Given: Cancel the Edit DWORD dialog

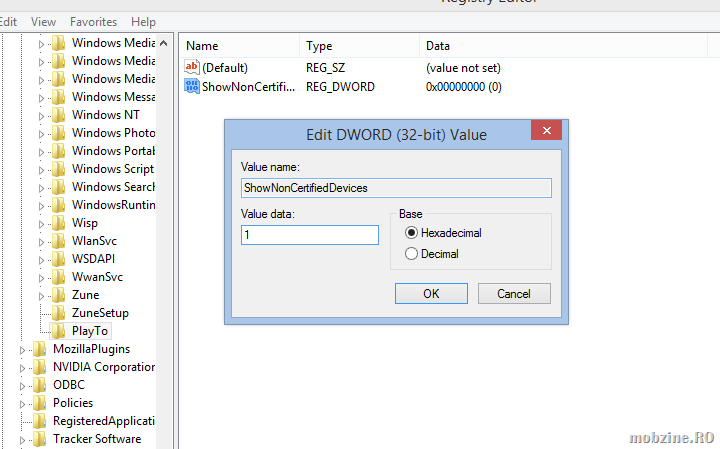Looking at the screenshot, I should 514,294.
